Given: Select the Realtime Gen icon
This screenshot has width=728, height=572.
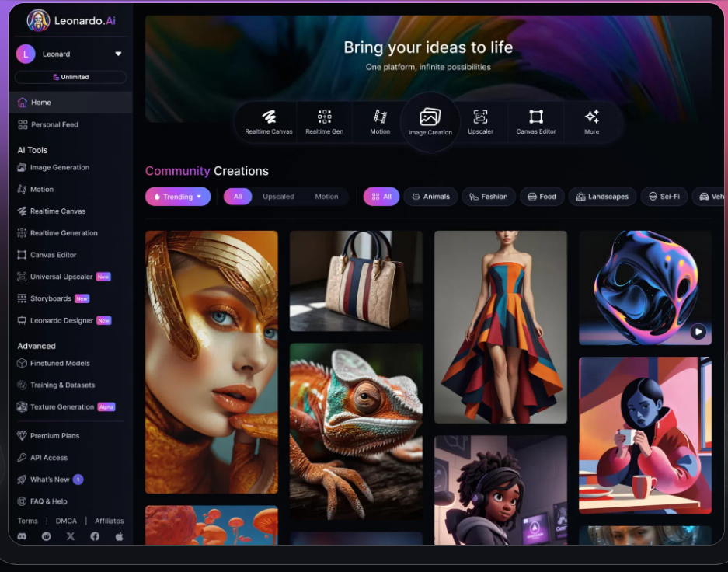Looking at the screenshot, I should 324,117.
